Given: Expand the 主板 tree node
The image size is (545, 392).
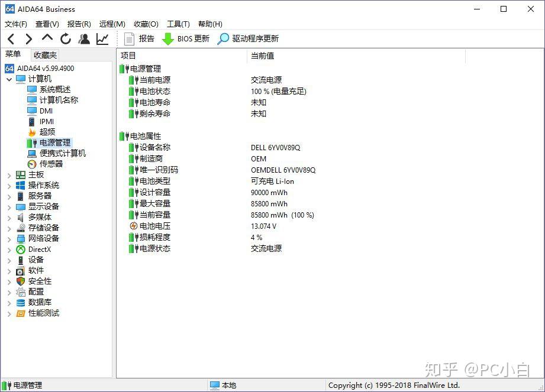Looking at the screenshot, I should click(9, 174).
